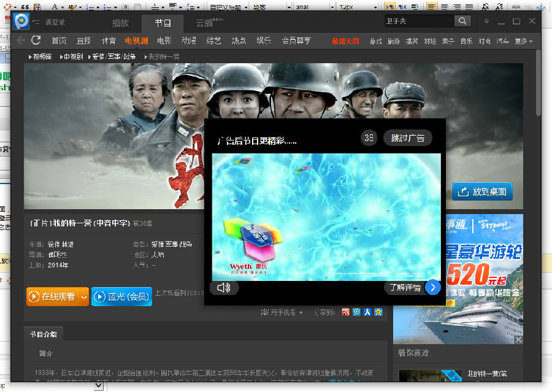The width and height of the screenshot is (552, 392).
Task: Click the 放到桌面 button
Action: (482, 191)
